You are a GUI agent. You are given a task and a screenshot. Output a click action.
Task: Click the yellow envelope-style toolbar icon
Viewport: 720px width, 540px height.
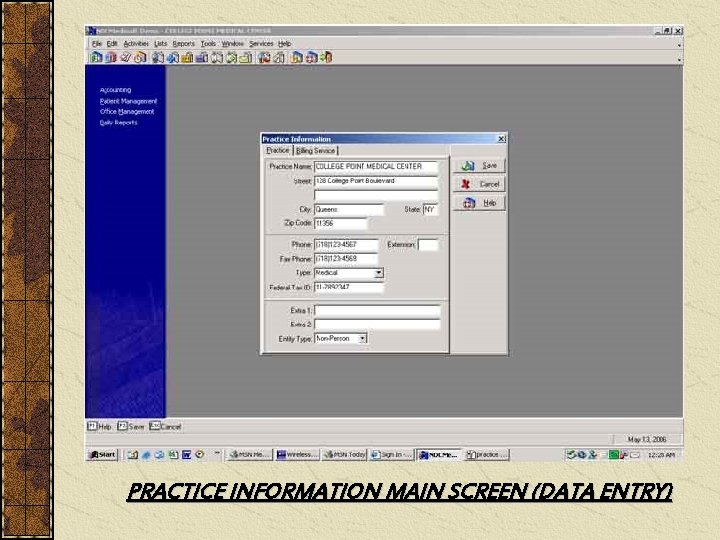[x=245, y=57]
